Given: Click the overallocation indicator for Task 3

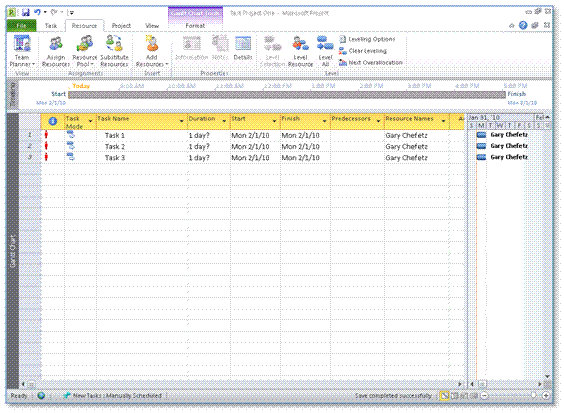Looking at the screenshot, I should pyautogui.click(x=46, y=157).
